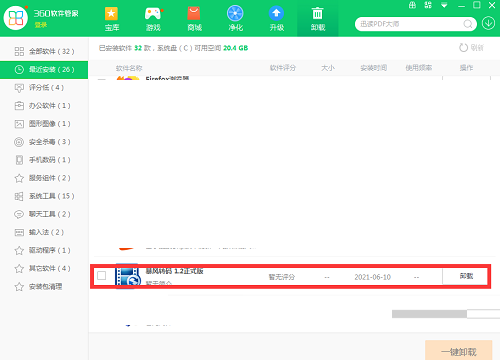Select 聊天工具 (2) category
This screenshot has width=500, height=360.
[x=44, y=214]
